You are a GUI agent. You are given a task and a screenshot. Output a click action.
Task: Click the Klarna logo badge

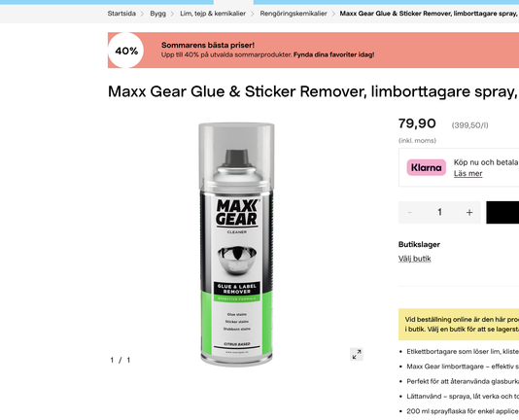[x=426, y=167]
